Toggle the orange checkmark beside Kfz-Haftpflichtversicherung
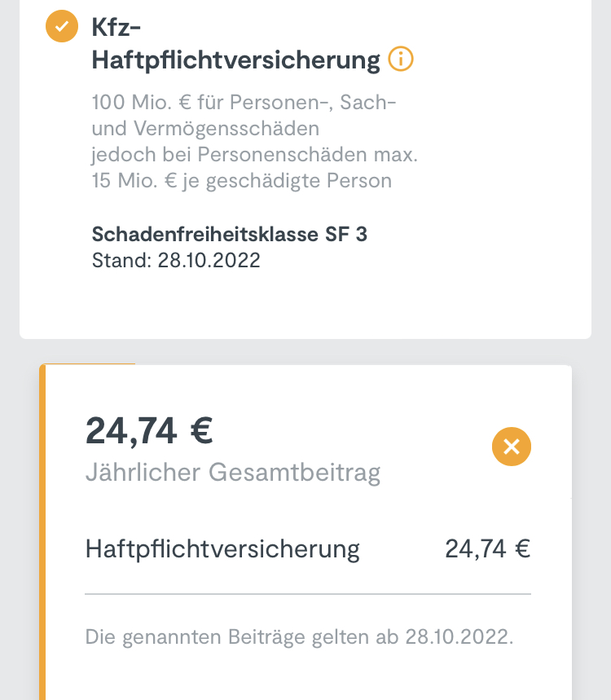Screen dimensions: 611x700 point(61,28)
